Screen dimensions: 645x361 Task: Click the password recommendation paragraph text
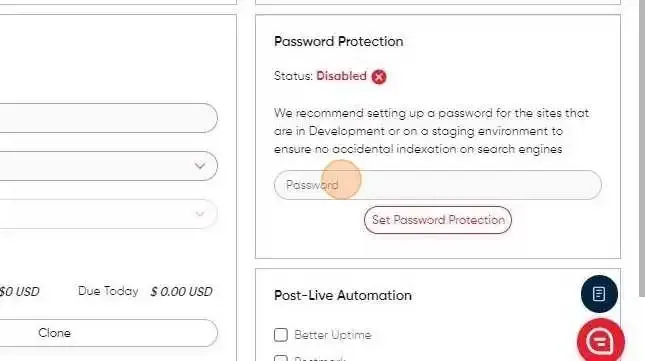(431, 131)
